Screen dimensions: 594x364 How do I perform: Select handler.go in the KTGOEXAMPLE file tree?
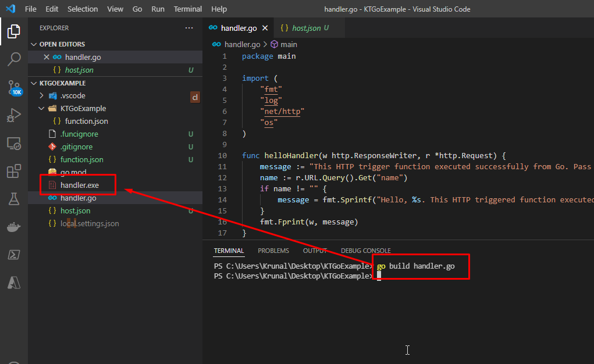(x=115, y=198)
